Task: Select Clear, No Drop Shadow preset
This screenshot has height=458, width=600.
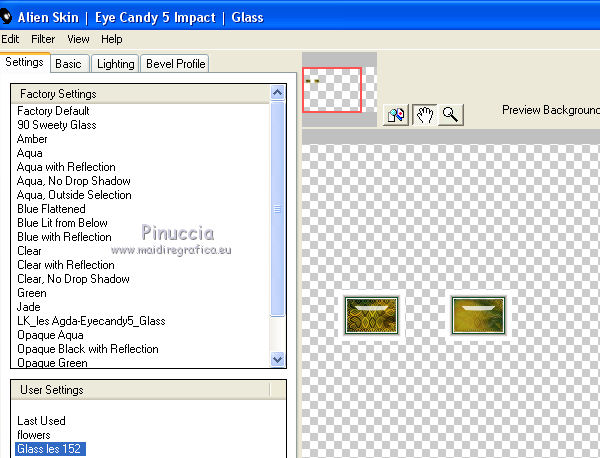Action: point(73,279)
